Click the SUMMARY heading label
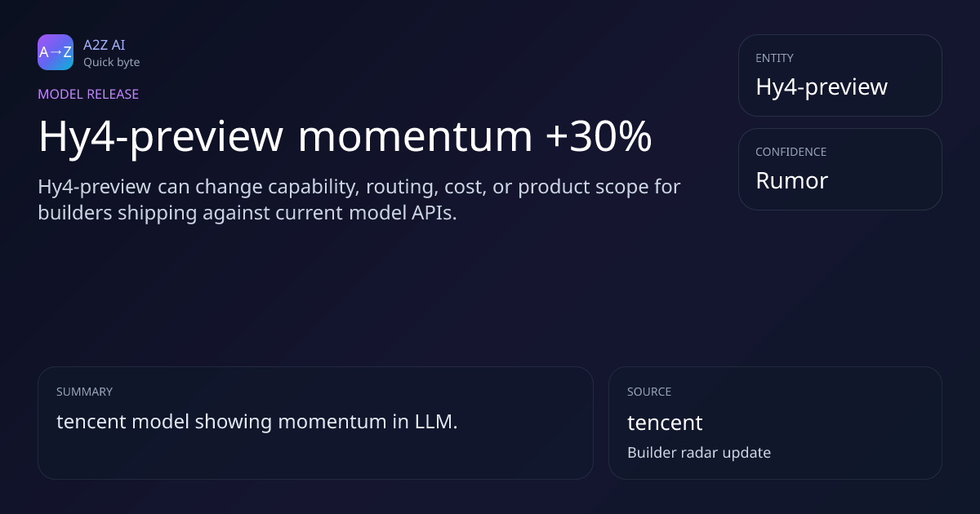Screen dimensions: 980x514 84,392
